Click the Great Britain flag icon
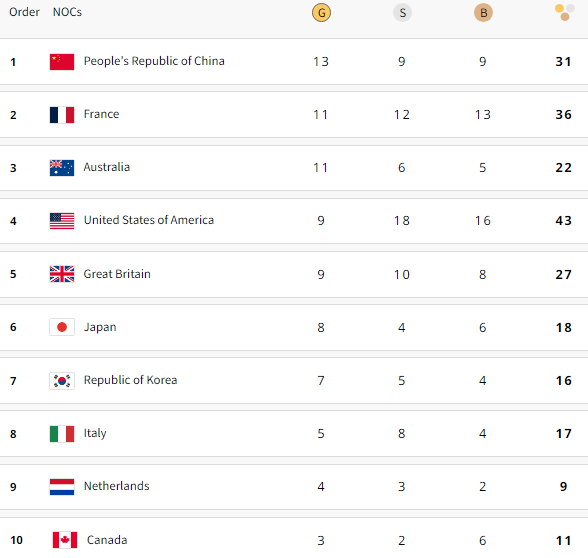Image resolution: width=588 pixels, height=558 pixels. click(62, 274)
